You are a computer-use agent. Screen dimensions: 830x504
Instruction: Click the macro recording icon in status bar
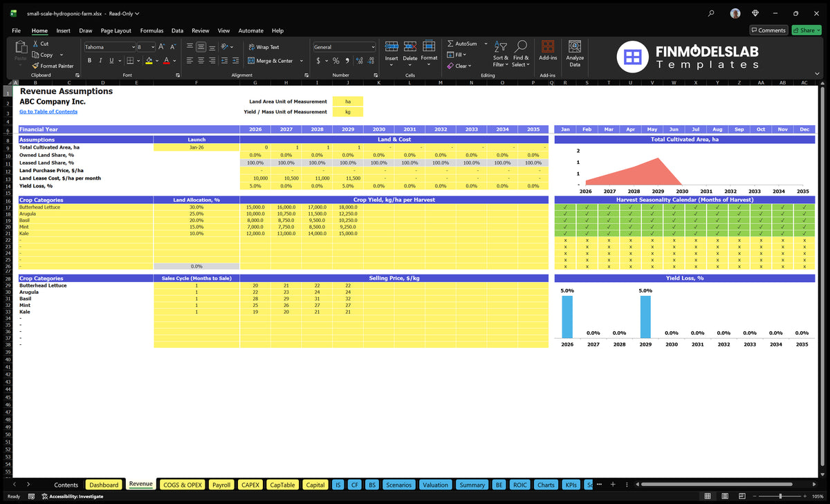coord(32,496)
